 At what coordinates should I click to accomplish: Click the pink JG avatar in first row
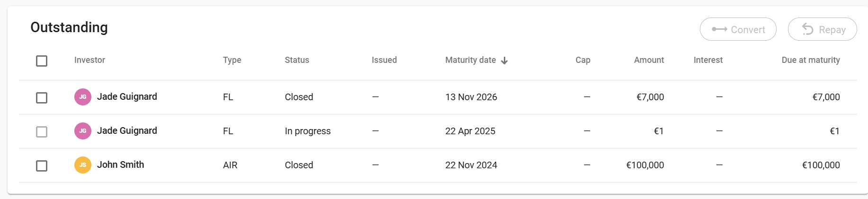tap(83, 97)
